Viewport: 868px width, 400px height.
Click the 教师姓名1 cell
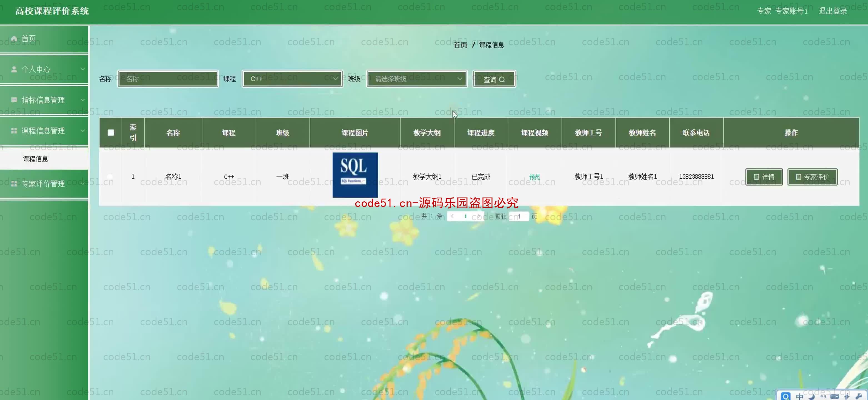643,177
